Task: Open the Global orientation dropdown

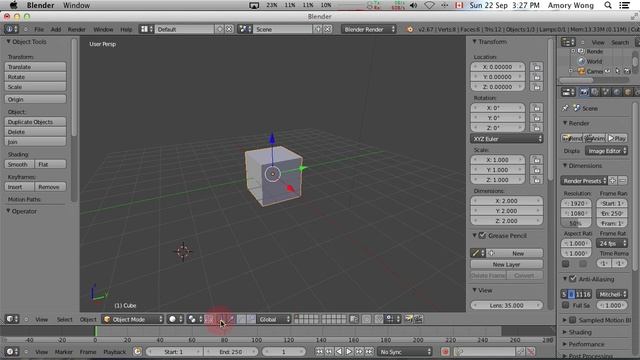Action: pyautogui.click(x=274, y=319)
